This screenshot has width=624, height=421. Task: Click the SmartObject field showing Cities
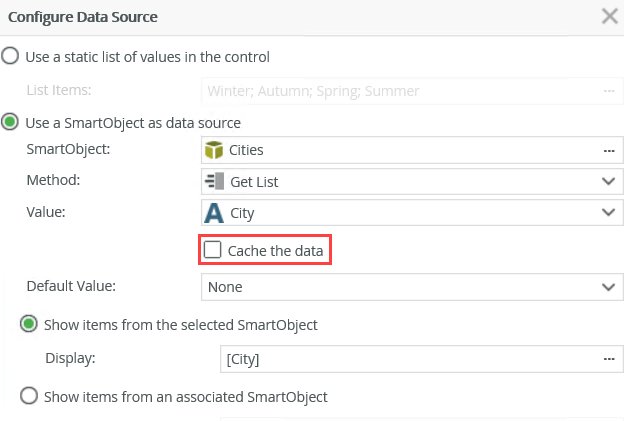pos(400,150)
